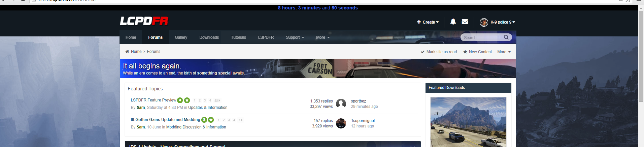Image resolution: width=644 pixels, height=147 pixels.
Task: Click Sam author link under Ill-Gotten Gains
Action: (x=141, y=127)
